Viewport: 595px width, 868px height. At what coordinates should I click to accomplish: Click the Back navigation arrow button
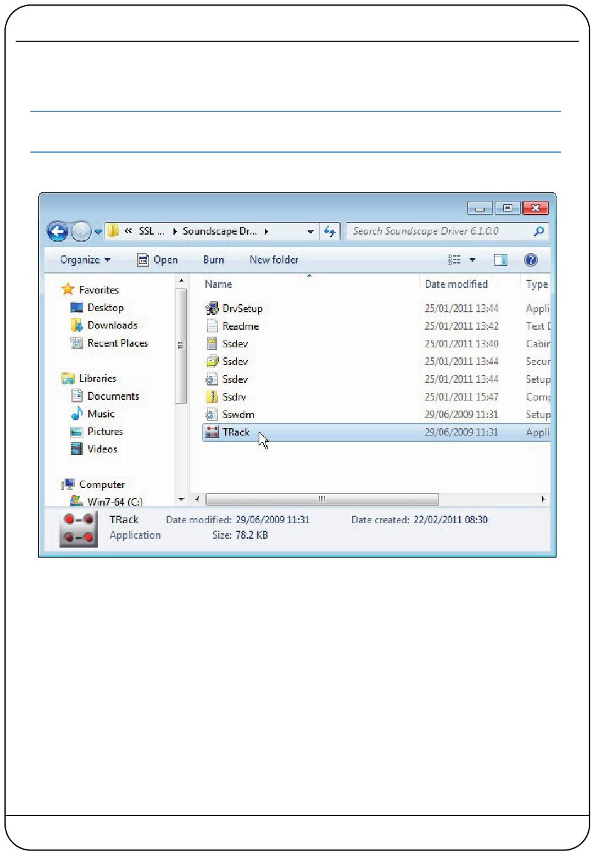[x=57, y=232]
